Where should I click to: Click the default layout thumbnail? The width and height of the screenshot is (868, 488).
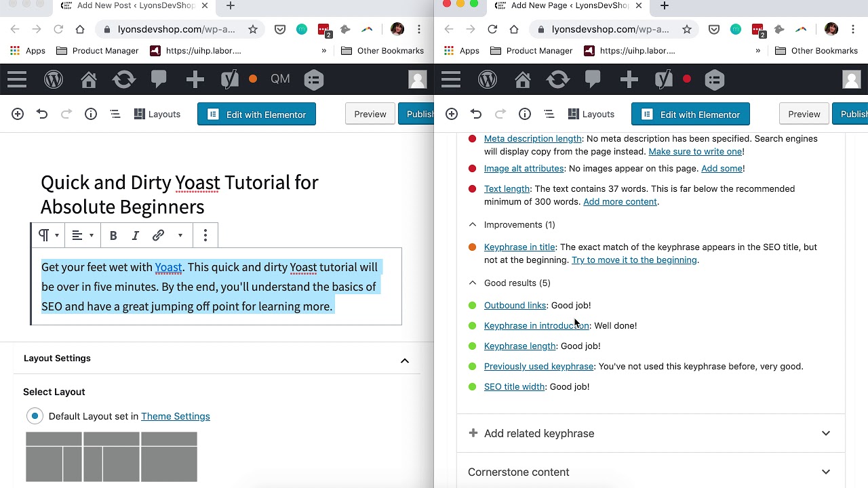pyautogui.click(x=111, y=457)
